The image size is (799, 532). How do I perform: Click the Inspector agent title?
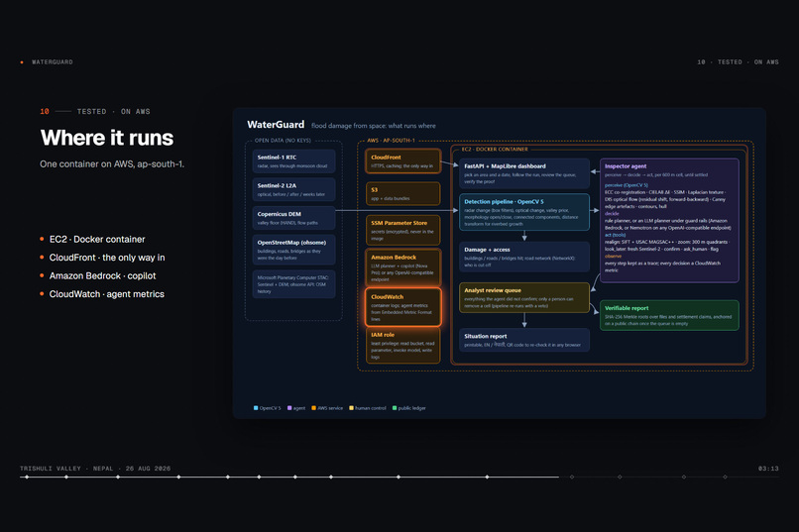(626, 166)
